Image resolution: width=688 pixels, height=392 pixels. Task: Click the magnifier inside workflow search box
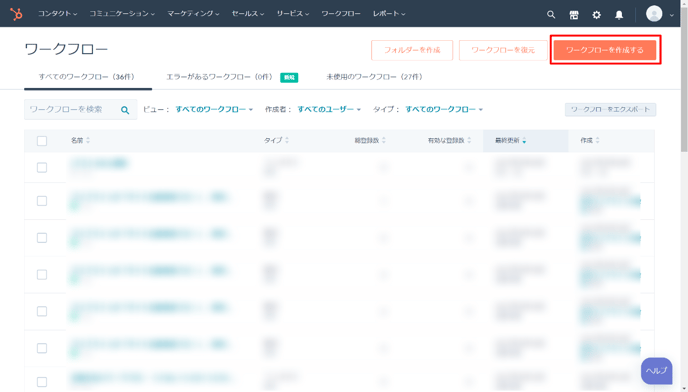[x=125, y=110]
